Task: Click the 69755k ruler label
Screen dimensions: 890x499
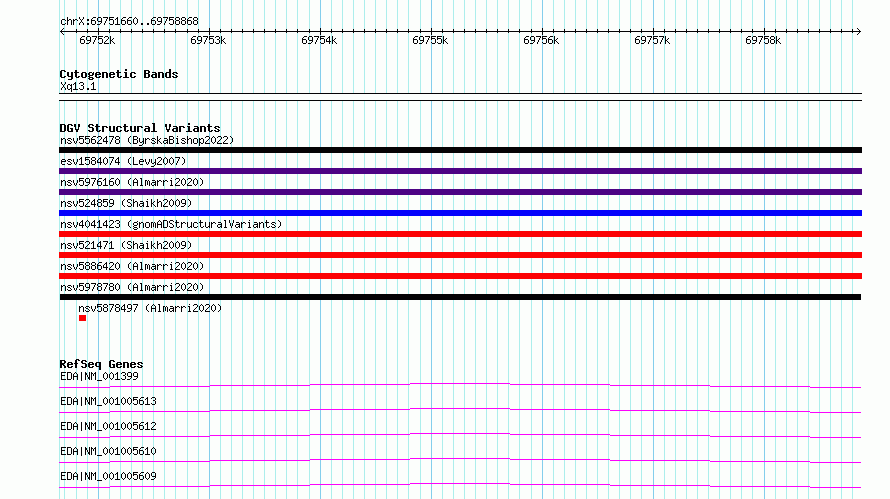Action: pyautogui.click(x=430, y=40)
